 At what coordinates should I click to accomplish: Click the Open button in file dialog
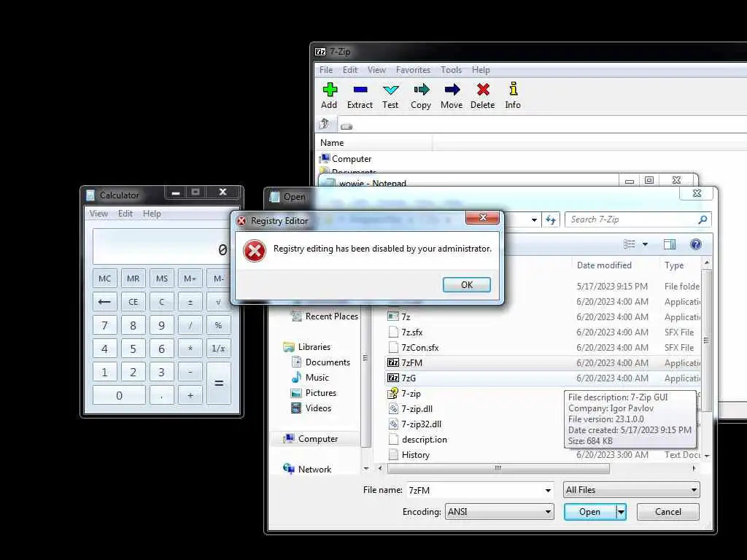pos(589,512)
